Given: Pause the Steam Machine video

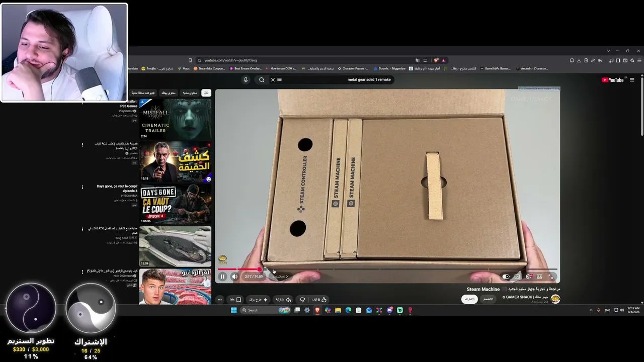Looking at the screenshot, I should (x=222, y=277).
